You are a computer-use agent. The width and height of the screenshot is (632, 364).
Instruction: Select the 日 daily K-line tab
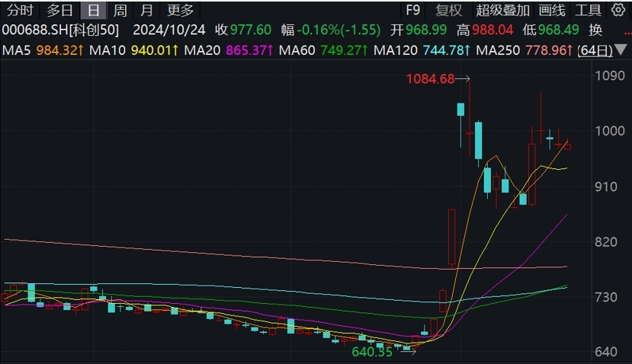coord(93,11)
